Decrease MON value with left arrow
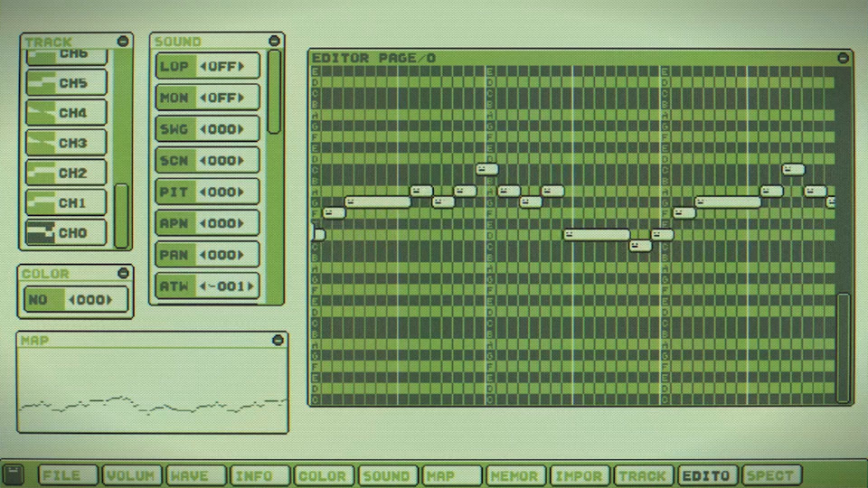 [203, 98]
